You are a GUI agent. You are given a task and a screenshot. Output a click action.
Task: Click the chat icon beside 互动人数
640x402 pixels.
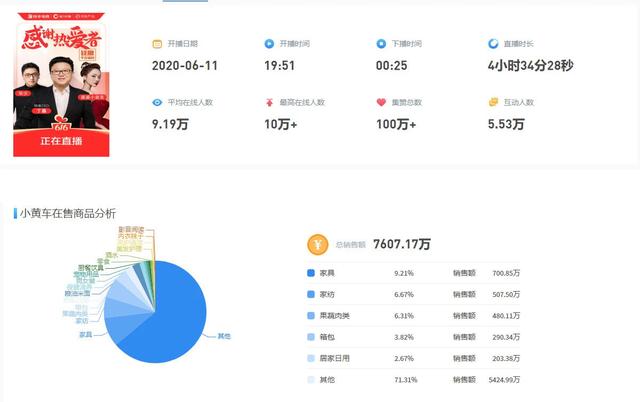coord(493,102)
